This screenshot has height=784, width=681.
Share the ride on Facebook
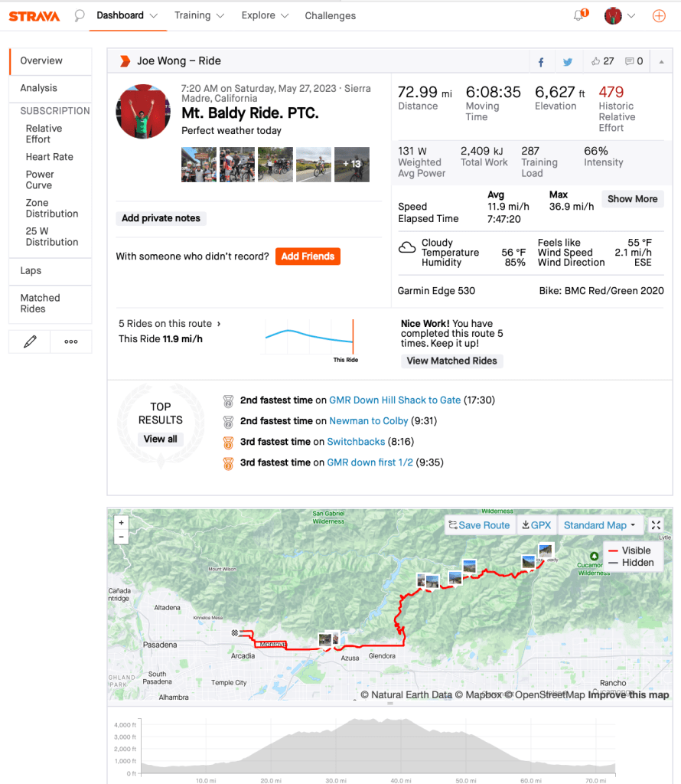[541, 62]
